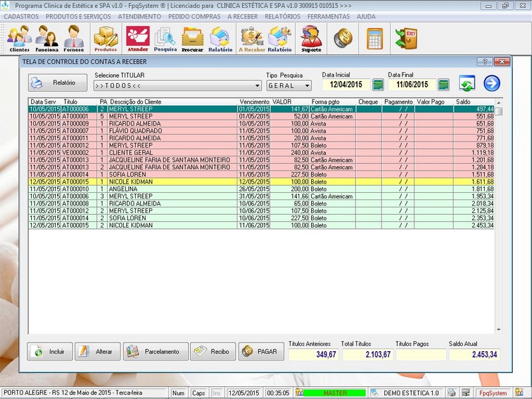The height and width of the screenshot is (399, 532).
Task: Click the Alterar button
Action: [98, 352]
